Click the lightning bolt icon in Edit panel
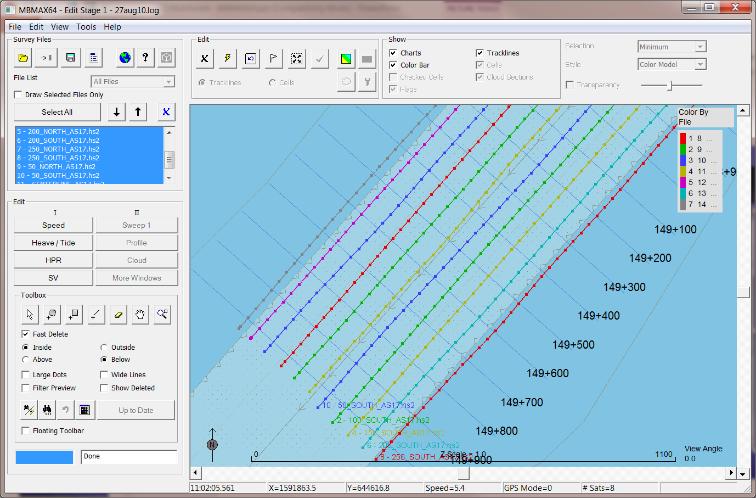The width and height of the screenshot is (756, 498). [227, 59]
